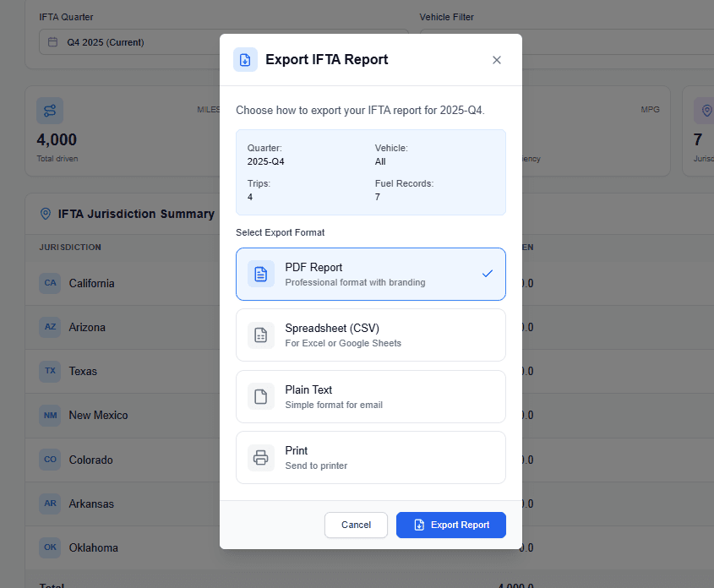Open the IFTA Quarter dropdown
714x588 pixels.
pyautogui.click(x=127, y=41)
